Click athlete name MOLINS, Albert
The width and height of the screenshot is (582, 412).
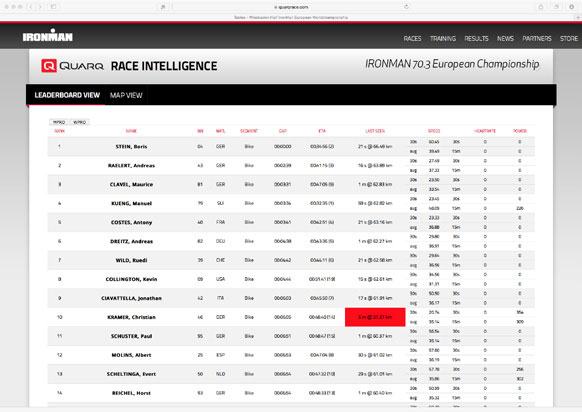tap(131, 355)
